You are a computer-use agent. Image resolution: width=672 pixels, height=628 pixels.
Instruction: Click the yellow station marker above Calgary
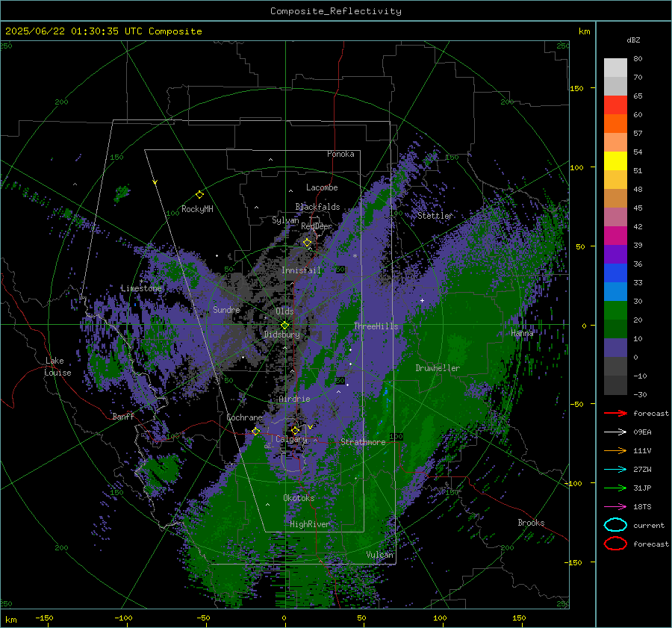[x=295, y=430]
